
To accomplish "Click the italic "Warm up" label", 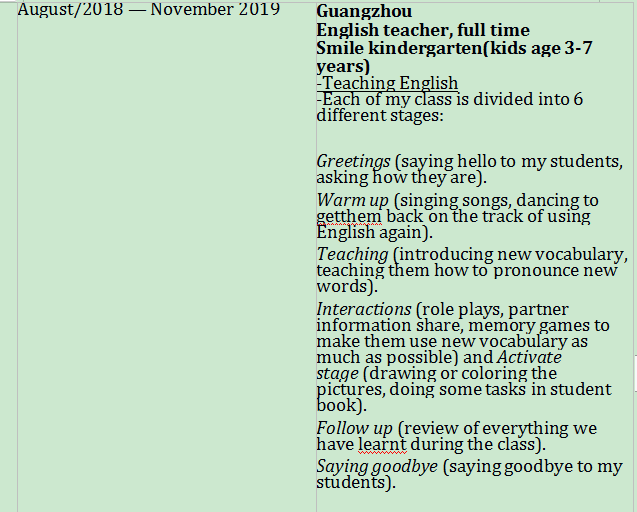I will (352, 200).
